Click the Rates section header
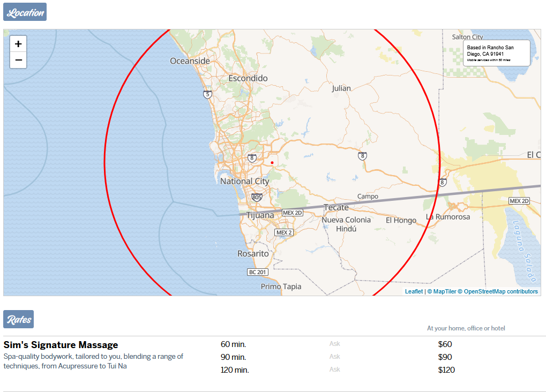546x392 pixels. click(19, 319)
